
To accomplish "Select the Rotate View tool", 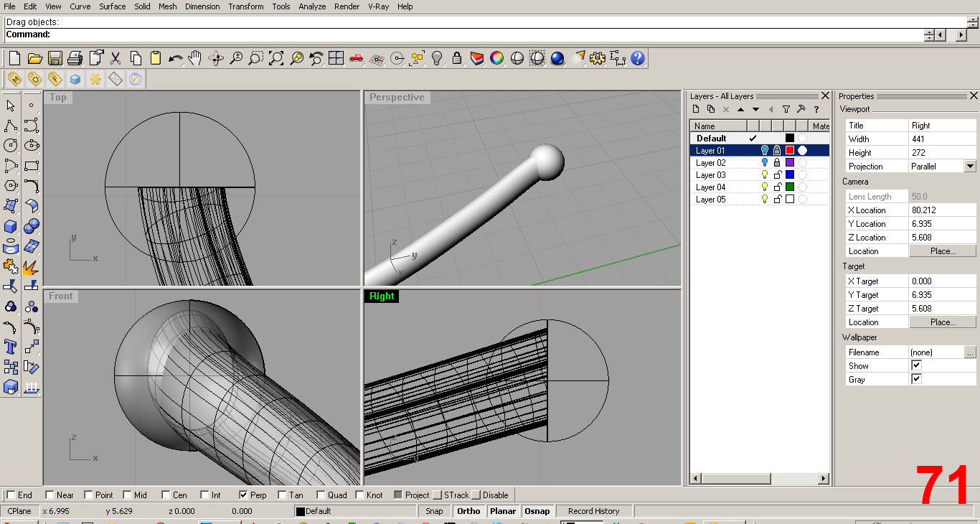I will pyautogui.click(x=215, y=58).
